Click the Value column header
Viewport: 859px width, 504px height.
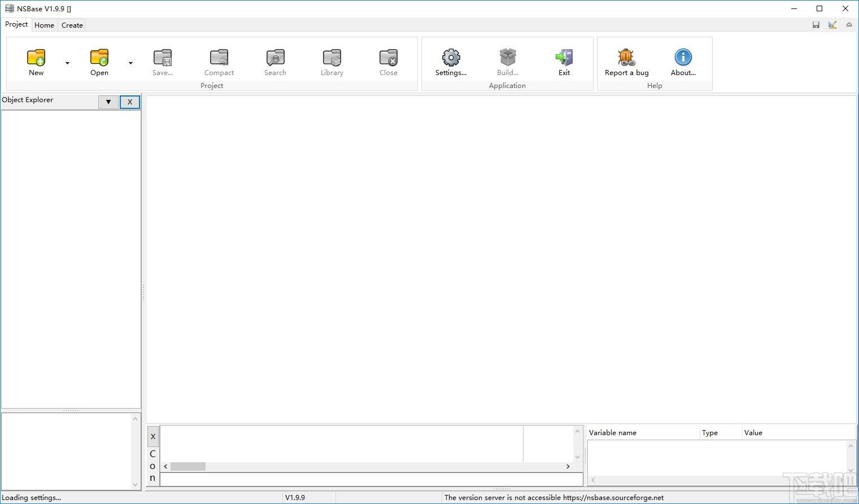click(x=799, y=433)
